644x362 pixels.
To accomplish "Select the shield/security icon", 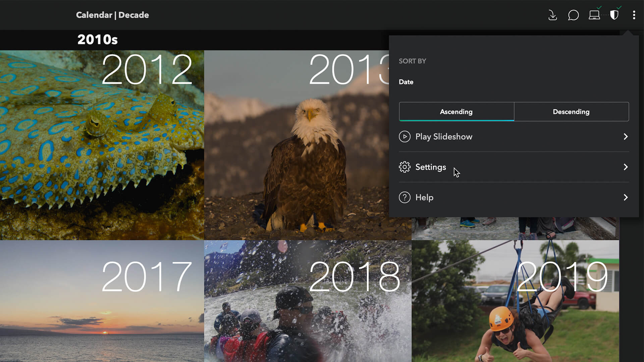I will tap(614, 15).
